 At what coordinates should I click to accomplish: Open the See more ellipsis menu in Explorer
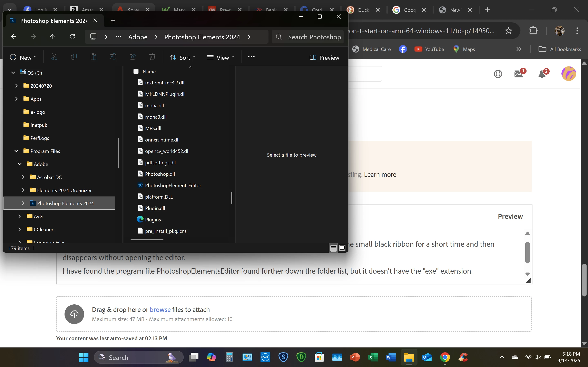tap(251, 57)
